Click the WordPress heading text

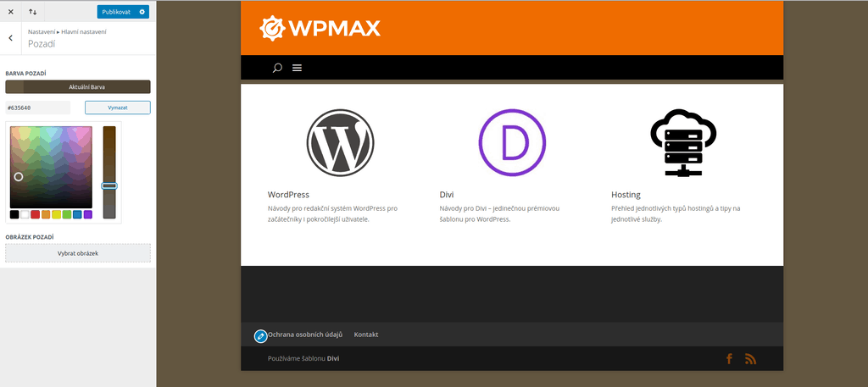pyautogui.click(x=288, y=195)
